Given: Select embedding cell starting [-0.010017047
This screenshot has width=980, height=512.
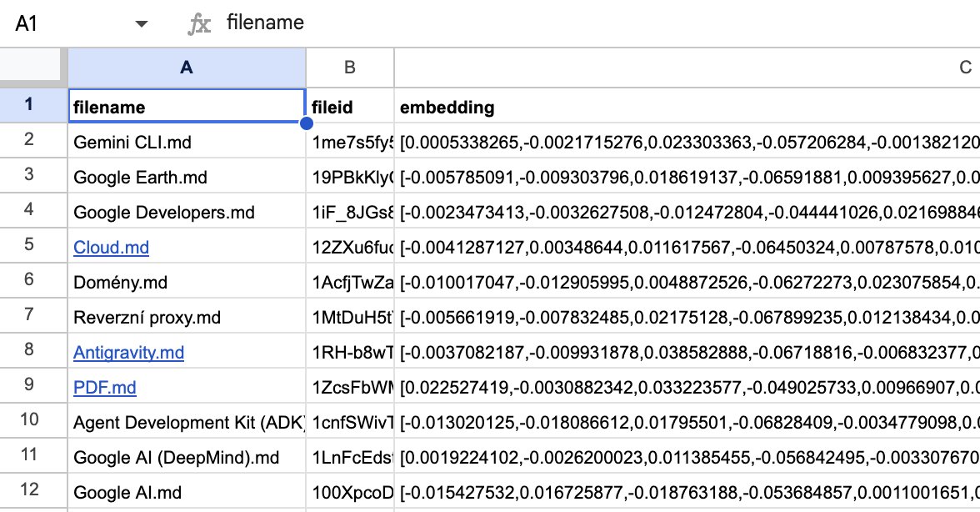Looking at the screenshot, I should point(687,281).
